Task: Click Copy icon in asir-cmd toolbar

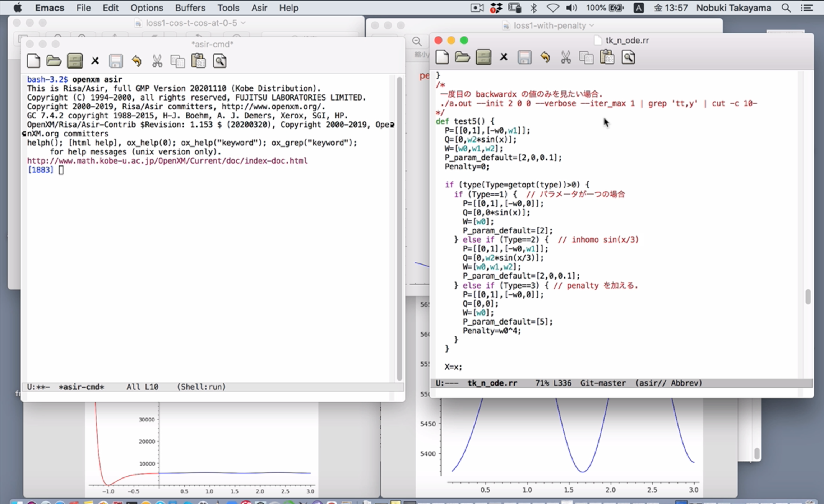Action: click(x=177, y=61)
